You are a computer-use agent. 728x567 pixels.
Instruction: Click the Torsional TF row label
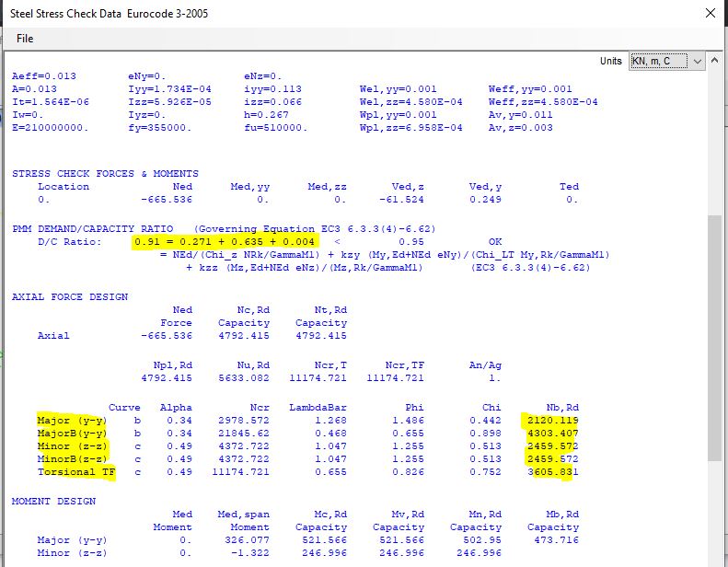click(76, 472)
